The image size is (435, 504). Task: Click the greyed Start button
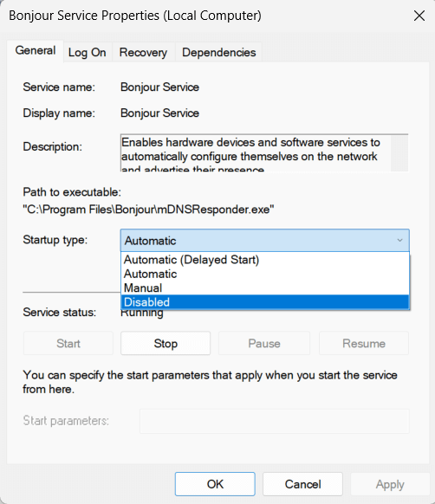click(x=68, y=343)
